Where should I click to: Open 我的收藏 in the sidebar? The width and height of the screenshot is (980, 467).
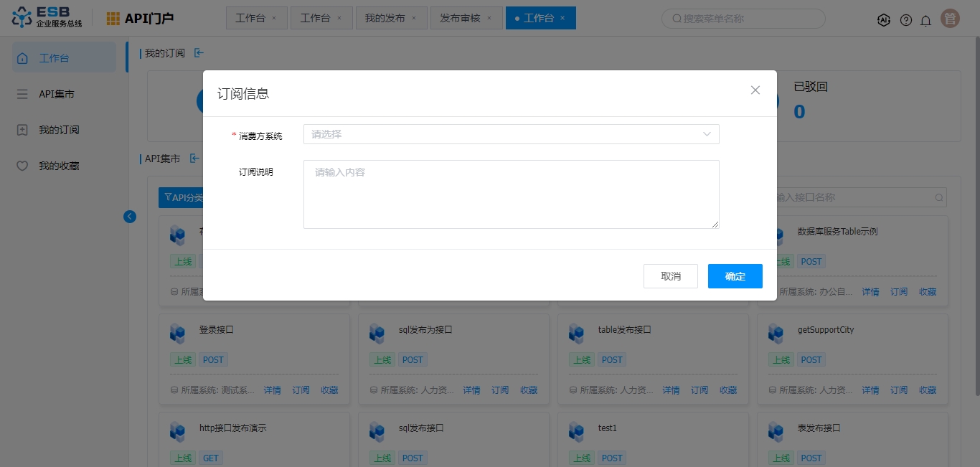(x=58, y=166)
